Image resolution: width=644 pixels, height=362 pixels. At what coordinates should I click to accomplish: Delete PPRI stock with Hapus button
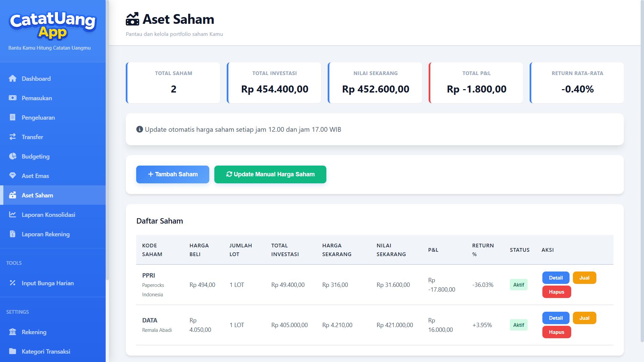coord(556,292)
